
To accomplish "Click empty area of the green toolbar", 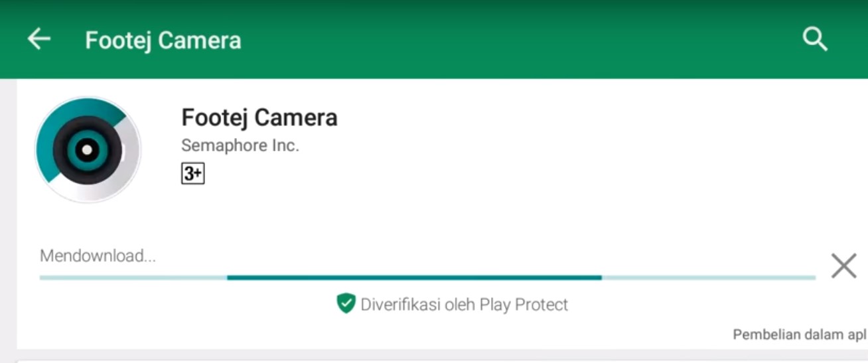I will click(518, 40).
